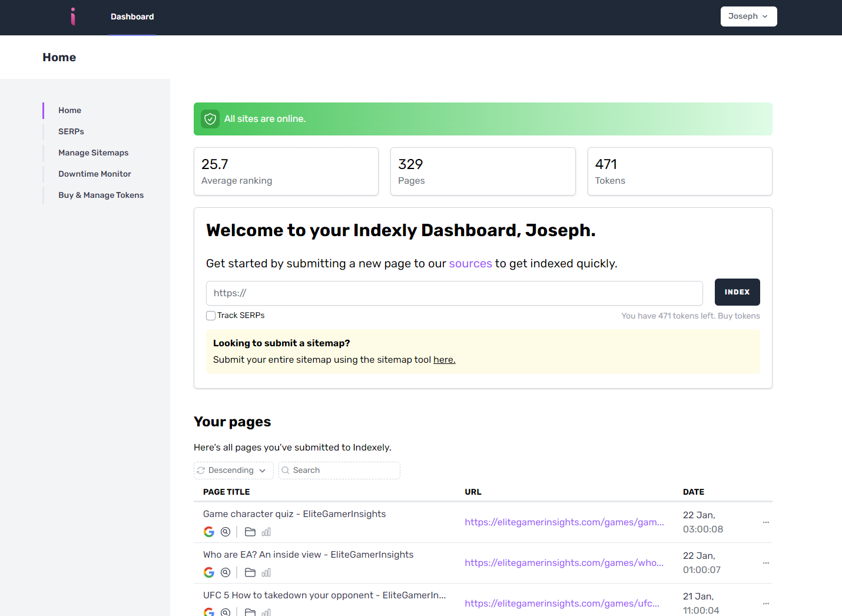Click the 25.7 Average ranking card

coord(286,171)
